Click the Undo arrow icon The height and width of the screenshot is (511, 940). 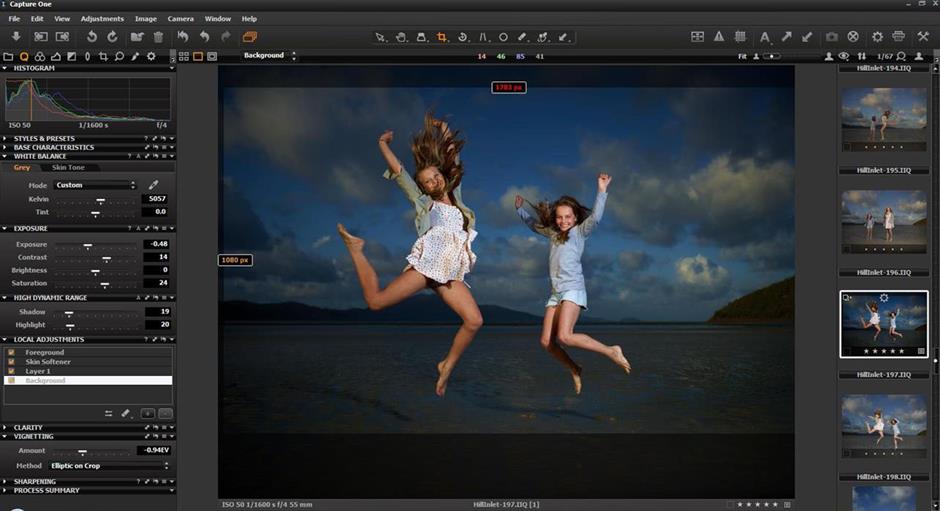click(x=204, y=37)
